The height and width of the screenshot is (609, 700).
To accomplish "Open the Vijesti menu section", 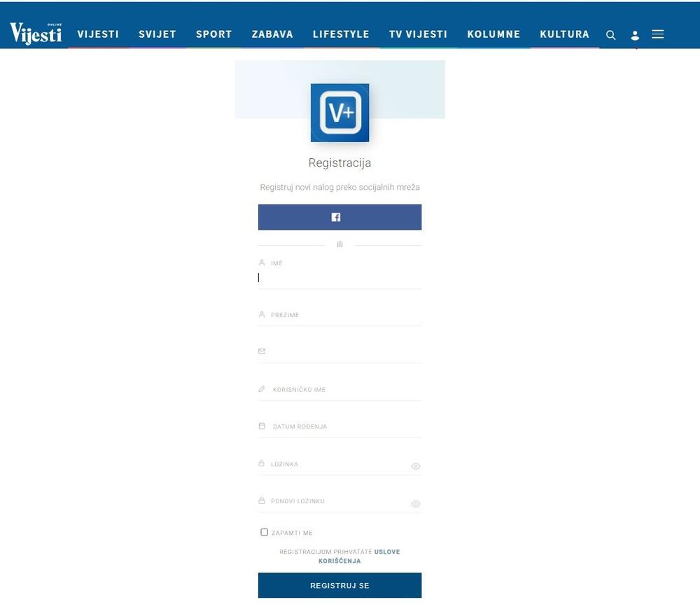I will 98,34.
